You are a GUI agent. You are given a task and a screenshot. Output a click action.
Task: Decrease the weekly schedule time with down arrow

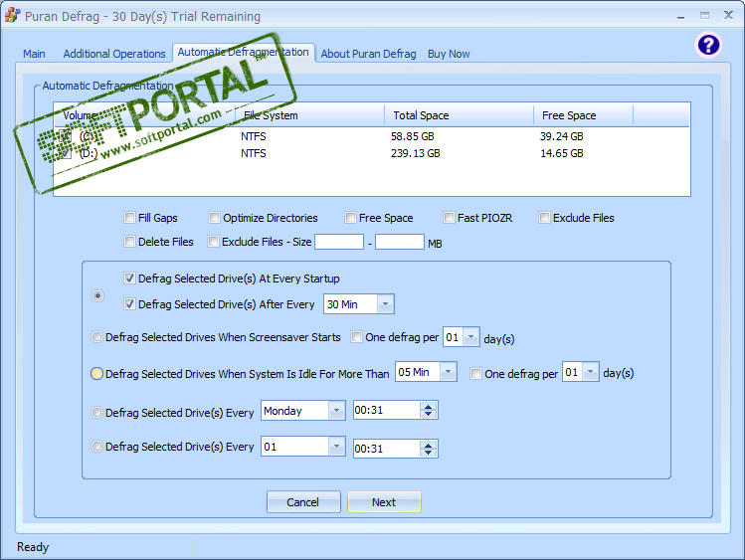(428, 414)
